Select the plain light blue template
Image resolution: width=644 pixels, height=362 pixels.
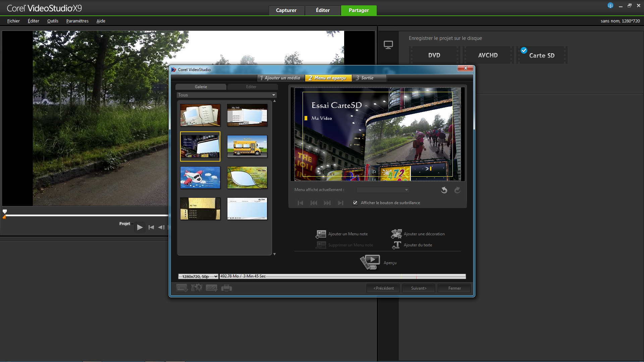pos(247,208)
